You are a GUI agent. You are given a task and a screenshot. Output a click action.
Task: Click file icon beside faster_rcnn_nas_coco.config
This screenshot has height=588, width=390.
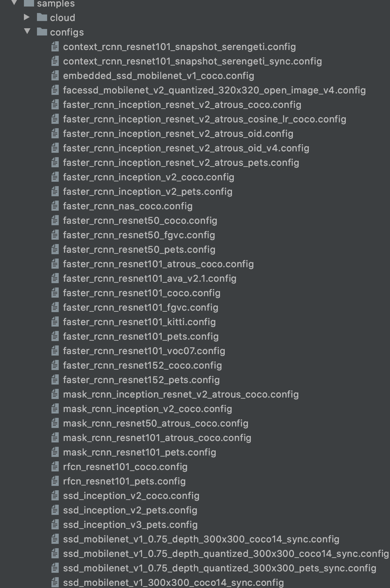click(55, 206)
